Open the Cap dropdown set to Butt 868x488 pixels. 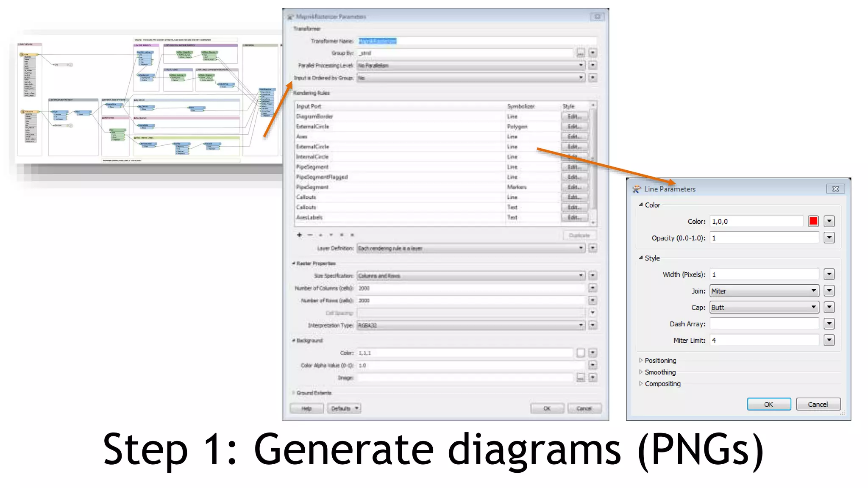(764, 307)
